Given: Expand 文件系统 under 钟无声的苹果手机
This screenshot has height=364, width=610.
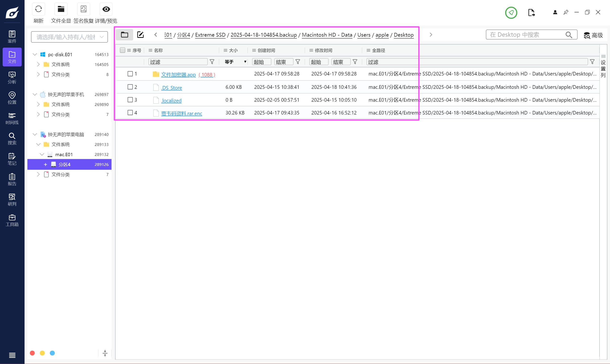Looking at the screenshot, I should 38,104.
